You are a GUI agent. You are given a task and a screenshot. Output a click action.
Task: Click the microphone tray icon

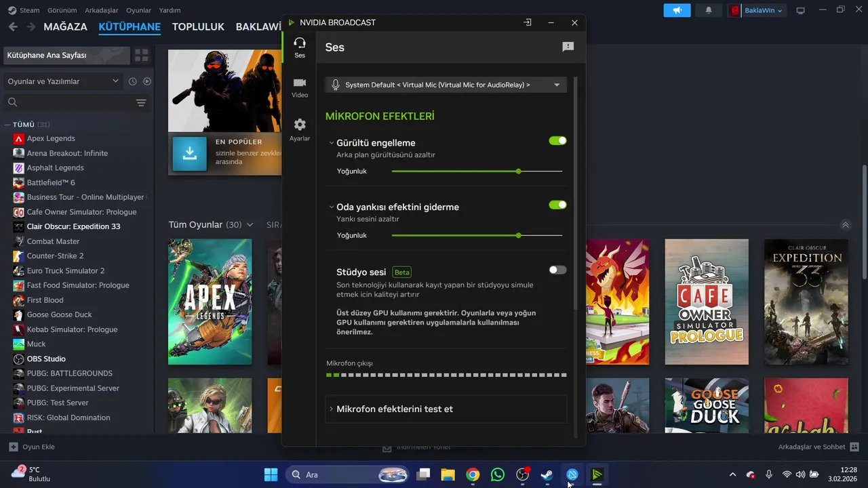[768, 474]
